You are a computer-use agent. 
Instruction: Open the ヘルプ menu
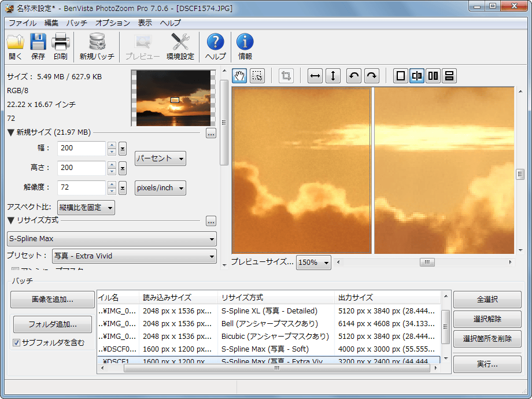tap(171, 23)
